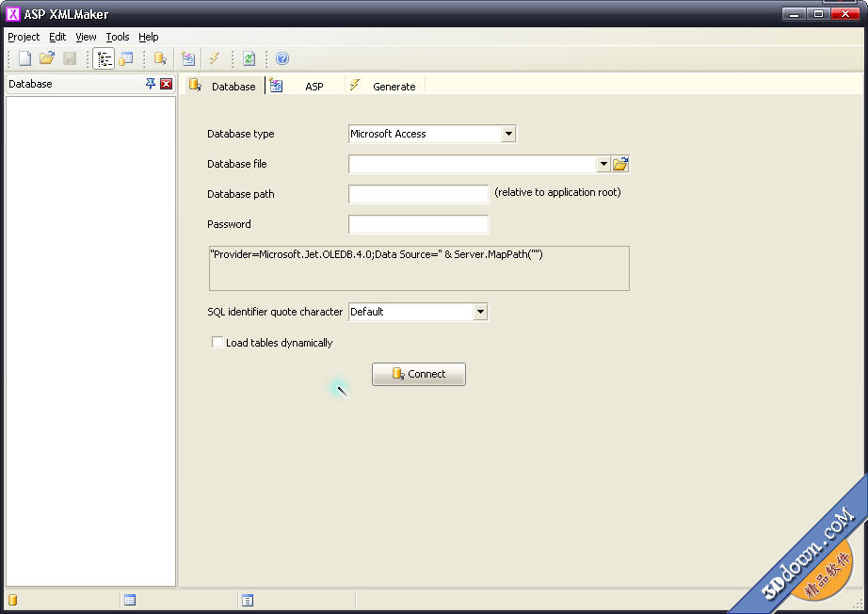Click the Connect button
The height and width of the screenshot is (614, 868).
[x=419, y=374]
